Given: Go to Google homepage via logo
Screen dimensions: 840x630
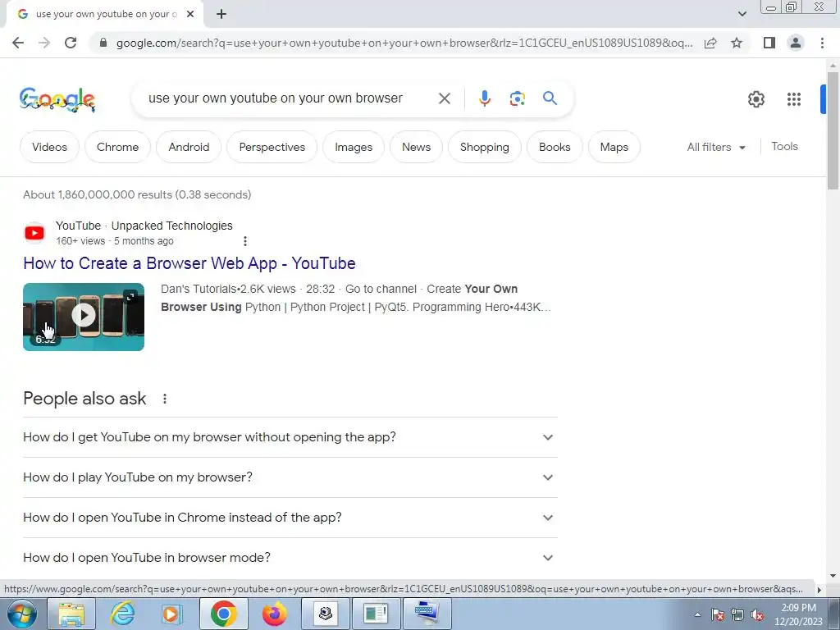Looking at the screenshot, I should click(x=57, y=99).
